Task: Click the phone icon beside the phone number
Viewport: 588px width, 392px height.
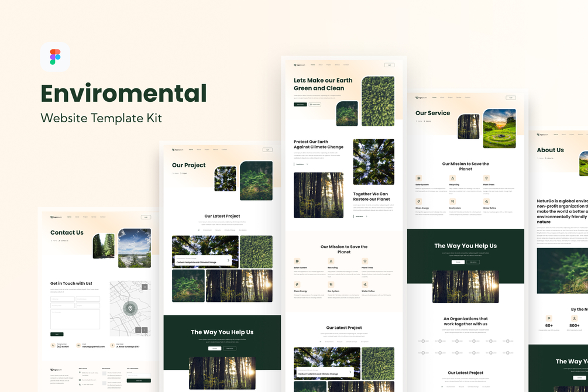Action: (x=53, y=345)
